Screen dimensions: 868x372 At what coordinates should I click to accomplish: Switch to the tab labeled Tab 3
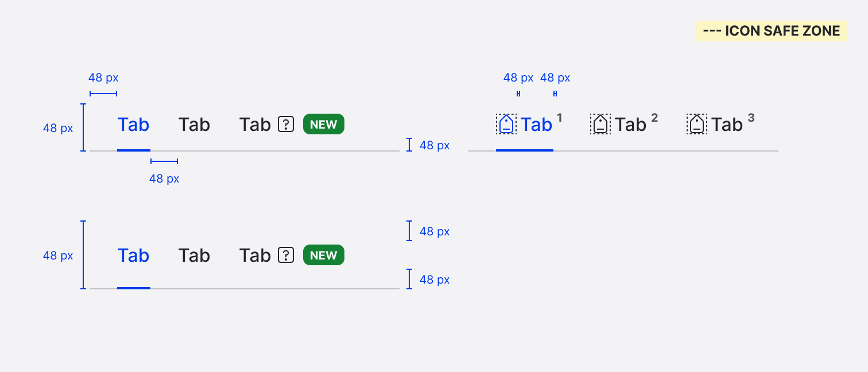pos(727,125)
